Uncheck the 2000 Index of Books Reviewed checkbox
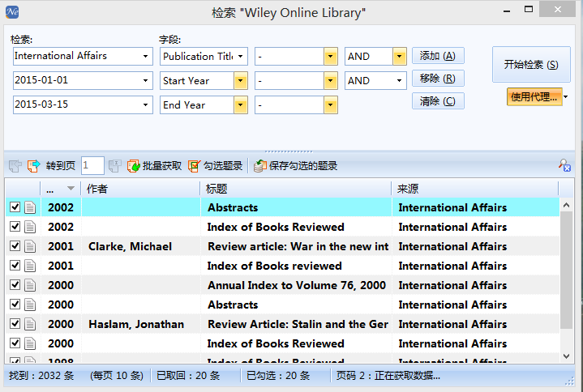 click(x=15, y=343)
